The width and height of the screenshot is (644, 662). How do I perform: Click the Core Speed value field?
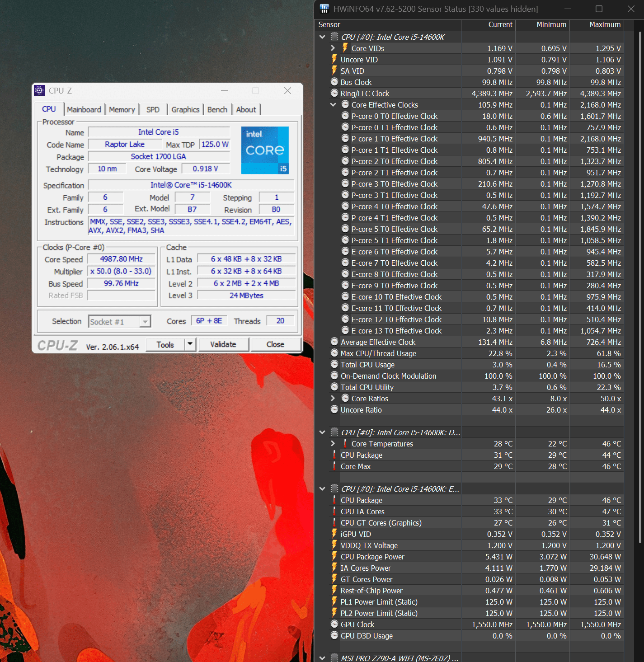click(x=122, y=259)
